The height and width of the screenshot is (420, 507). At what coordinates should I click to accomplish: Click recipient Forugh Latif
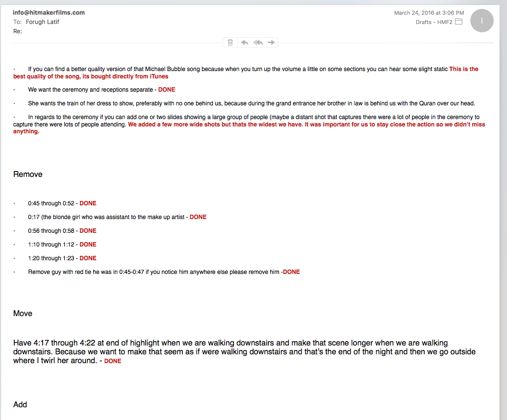click(x=42, y=22)
